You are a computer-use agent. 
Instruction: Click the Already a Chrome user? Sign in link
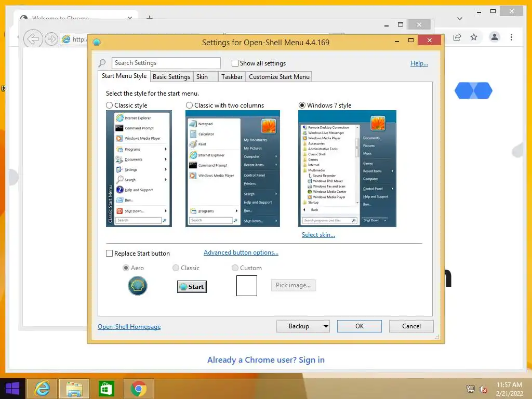[265, 360]
